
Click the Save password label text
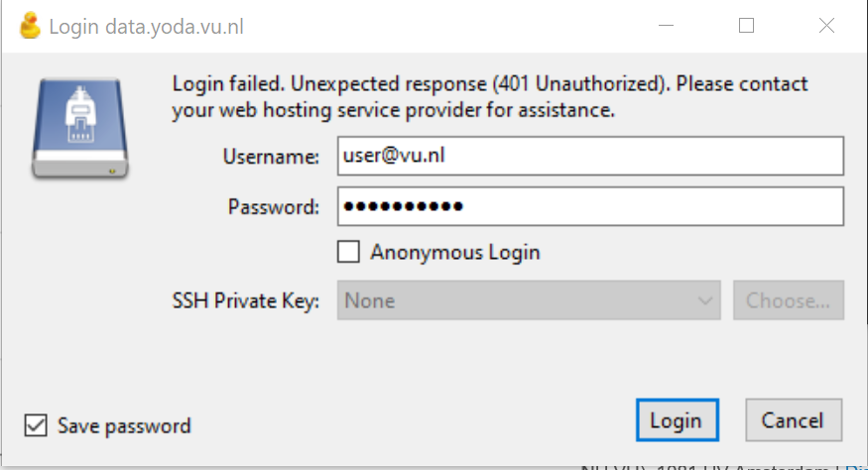point(124,426)
